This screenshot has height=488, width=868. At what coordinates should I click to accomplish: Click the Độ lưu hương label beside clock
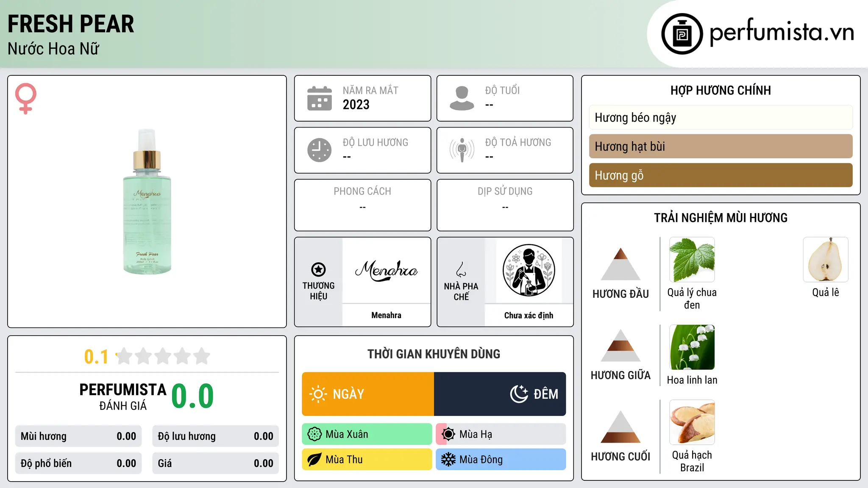(x=375, y=142)
